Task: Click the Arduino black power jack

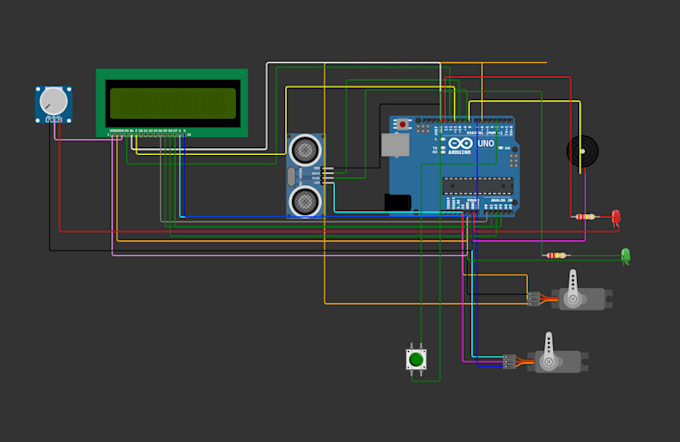Action: click(398, 203)
